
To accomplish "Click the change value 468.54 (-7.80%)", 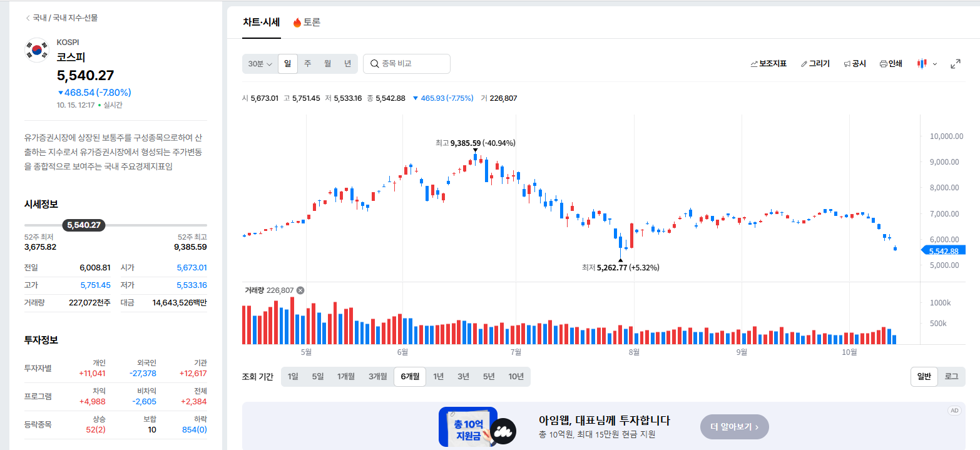I will point(94,93).
